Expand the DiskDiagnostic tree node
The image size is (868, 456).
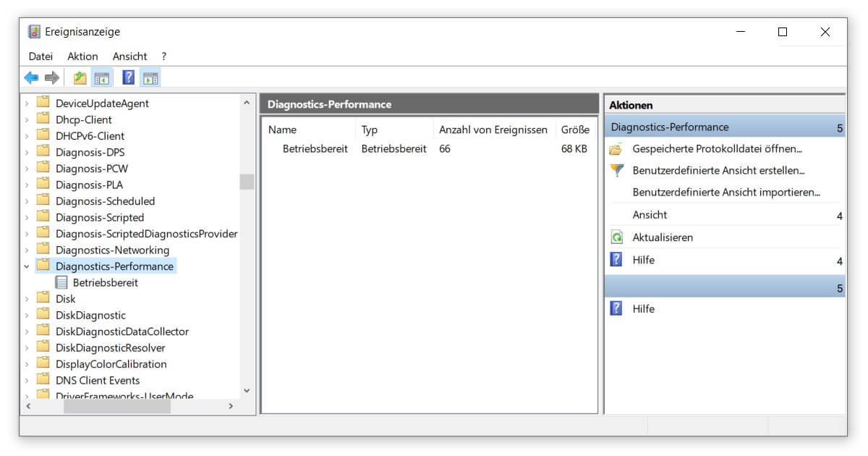click(x=27, y=316)
